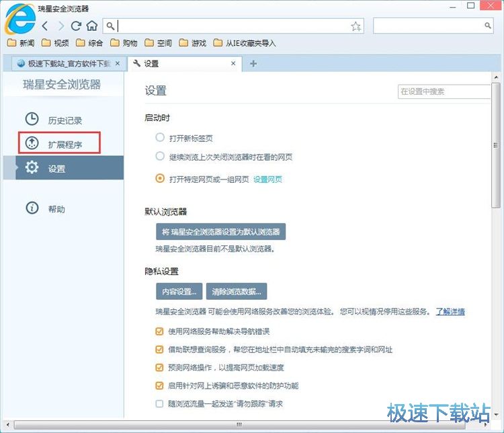Toggle 启用针对网上诱骗和恶意软件的防护功能 checkbox
The height and width of the screenshot is (433, 504).
(159, 385)
